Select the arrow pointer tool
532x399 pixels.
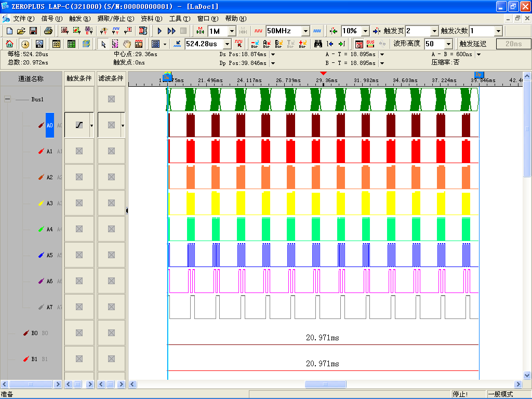click(103, 44)
